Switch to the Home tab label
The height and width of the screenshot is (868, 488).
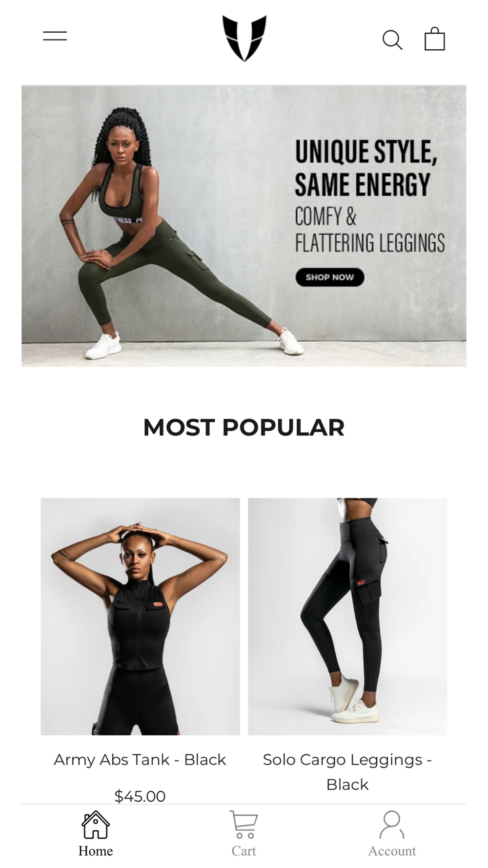tap(96, 851)
